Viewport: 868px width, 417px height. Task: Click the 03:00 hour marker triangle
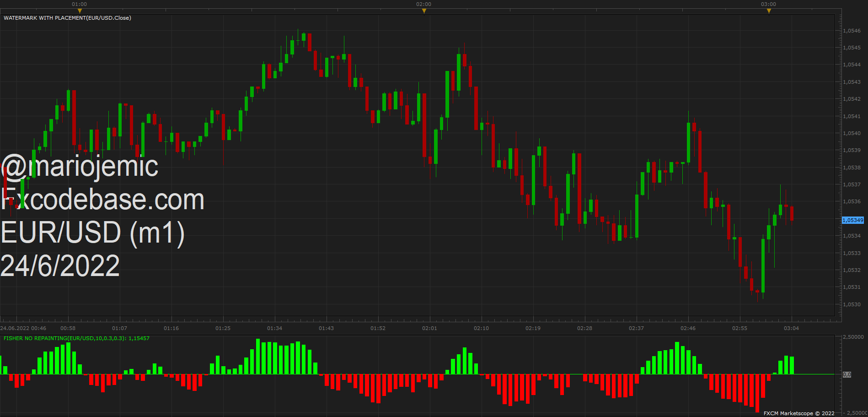tap(769, 11)
